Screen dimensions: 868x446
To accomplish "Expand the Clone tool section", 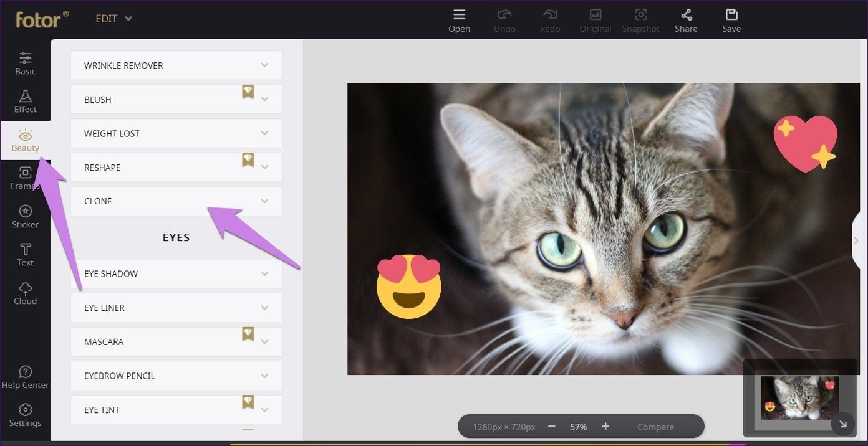I will (x=176, y=201).
